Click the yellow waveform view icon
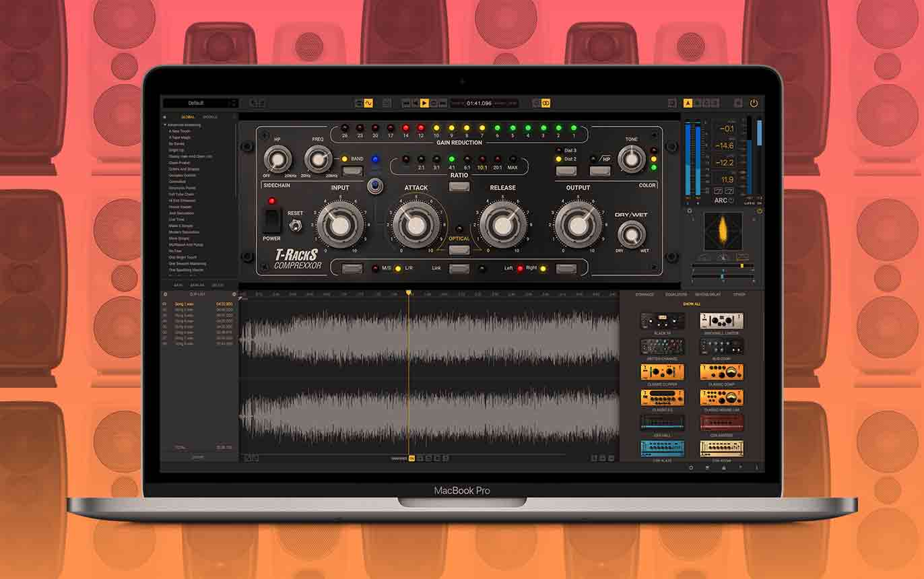Viewport: 924px width, 579px height. pos(368,103)
